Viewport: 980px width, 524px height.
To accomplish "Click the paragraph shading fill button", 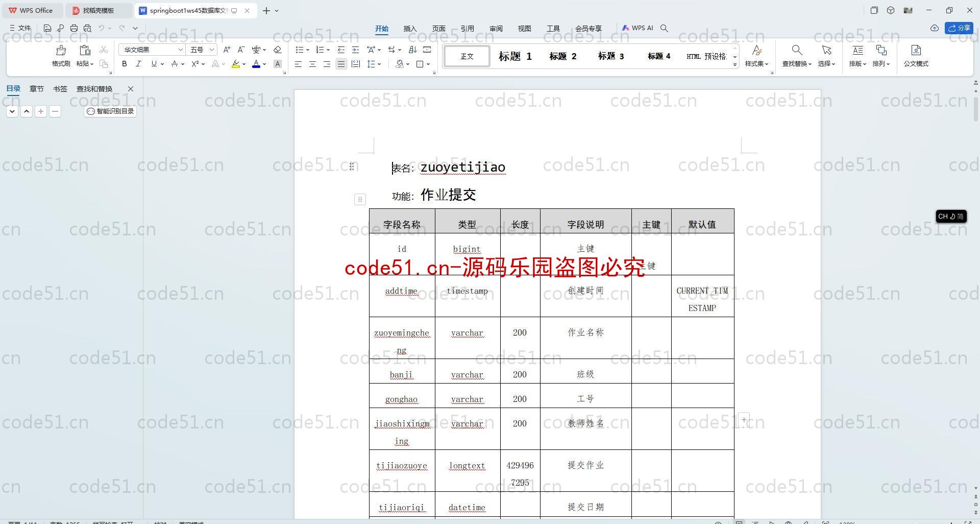I will click(x=400, y=64).
